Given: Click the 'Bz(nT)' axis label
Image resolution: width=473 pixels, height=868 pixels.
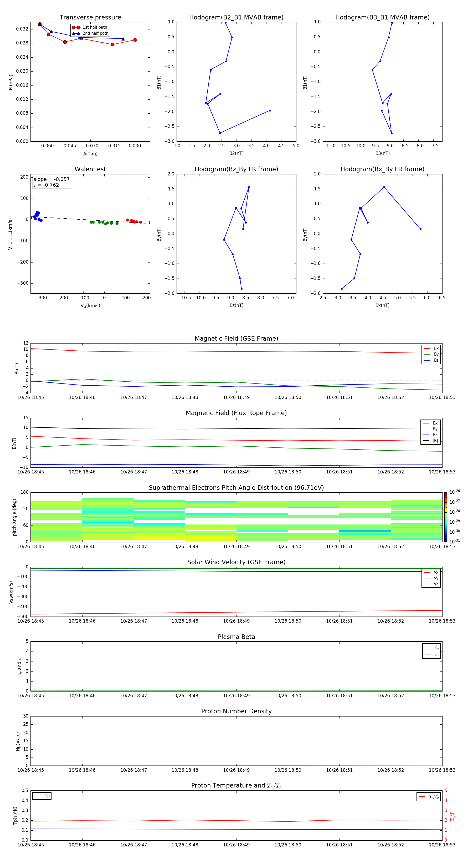Looking at the screenshot, I should coord(236,305).
